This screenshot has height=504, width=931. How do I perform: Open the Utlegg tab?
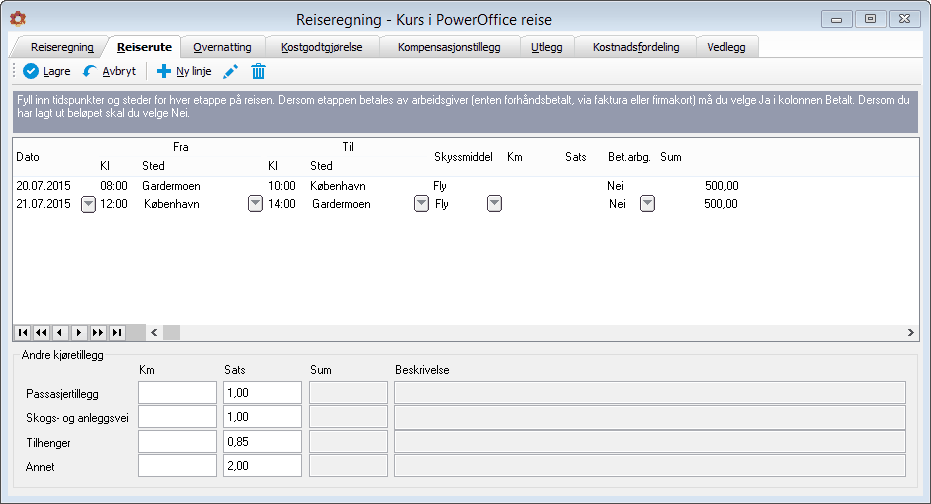pos(547,47)
